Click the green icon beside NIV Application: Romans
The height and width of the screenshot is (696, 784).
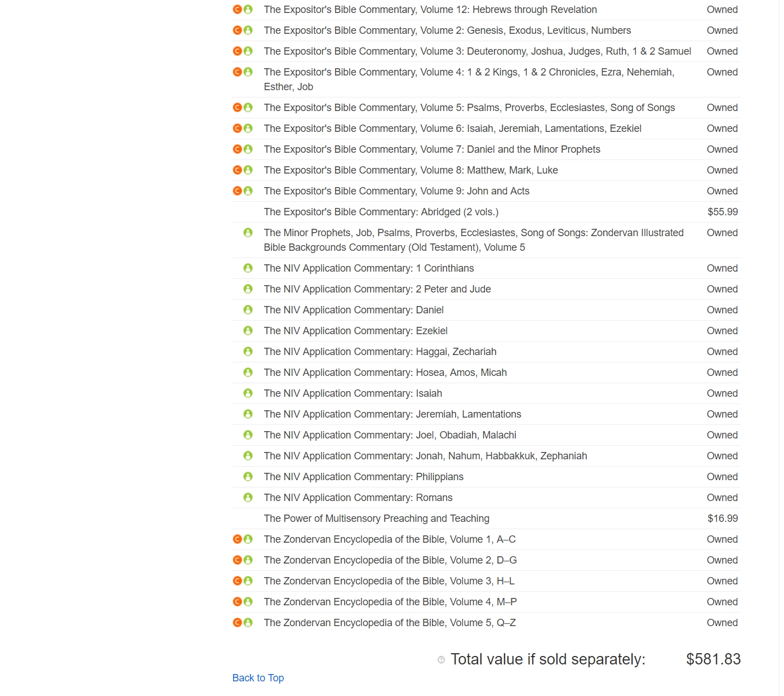[248, 498]
